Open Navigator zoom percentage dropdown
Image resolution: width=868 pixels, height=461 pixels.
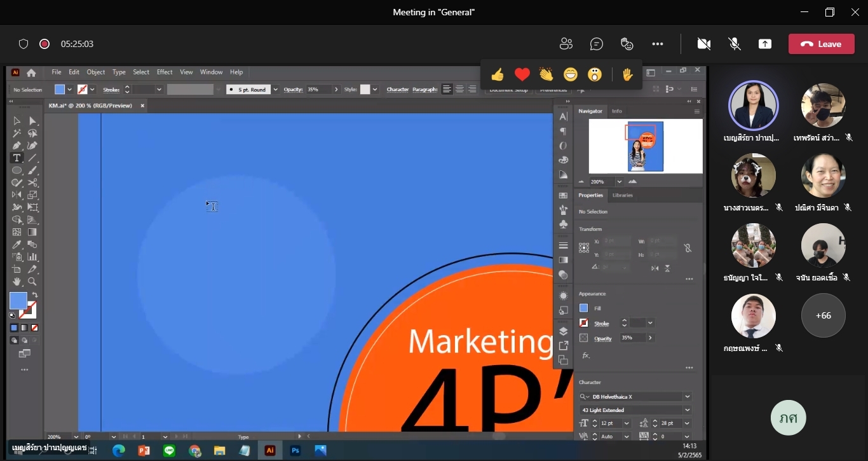(619, 181)
